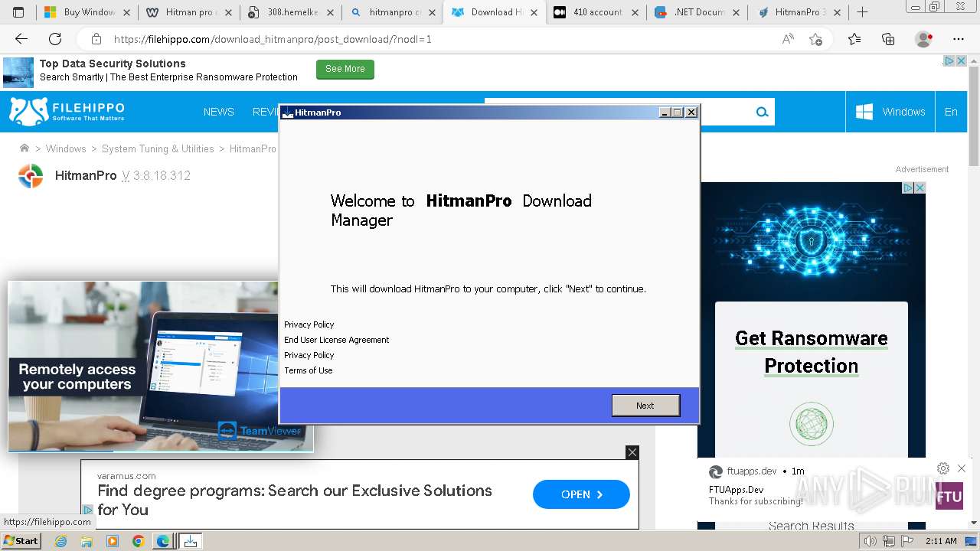The image size is (980, 551).
Task: Launch Internet Explorer from taskbar
Action: 60,541
